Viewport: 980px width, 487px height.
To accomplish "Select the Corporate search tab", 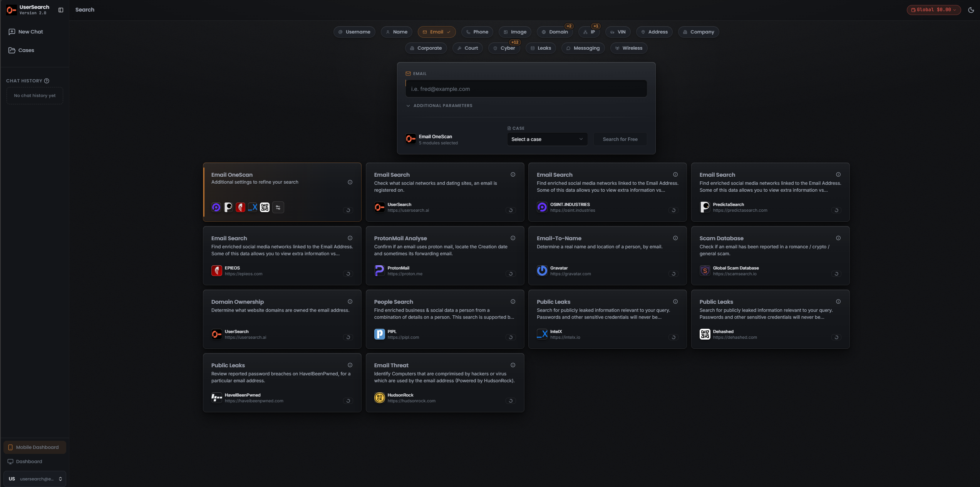I will pyautogui.click(x=426, y=48).
